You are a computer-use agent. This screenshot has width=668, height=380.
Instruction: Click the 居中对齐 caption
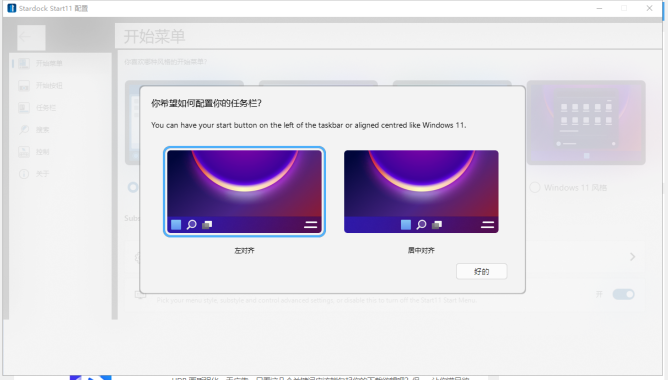click(x=421, y=250)
